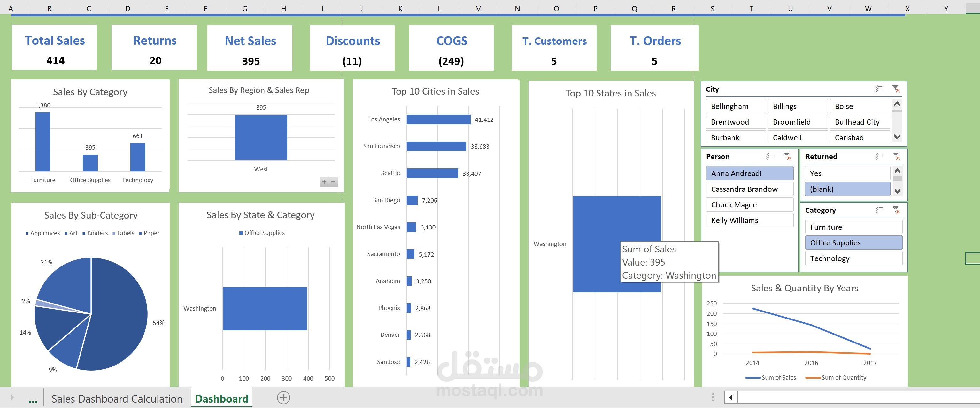Toggle multi-select on Category slicer
980x408 pixels.
(x=878, y=210)
